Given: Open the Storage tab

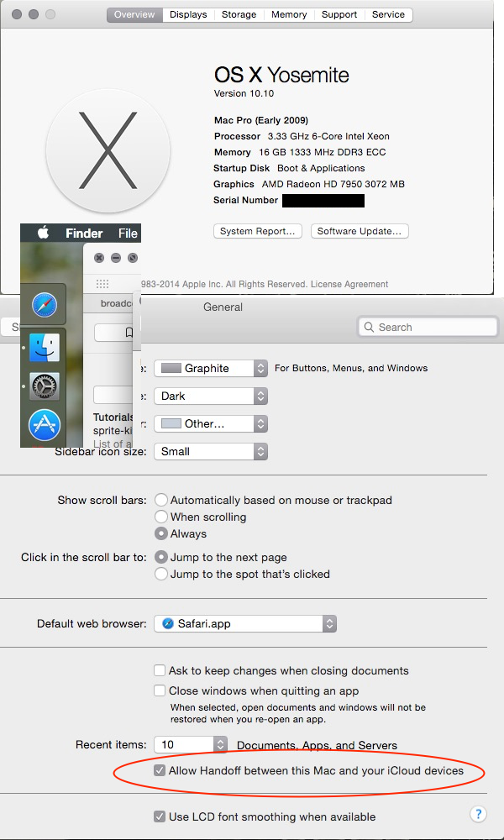Looking at the screenshot, I should 239,14.
